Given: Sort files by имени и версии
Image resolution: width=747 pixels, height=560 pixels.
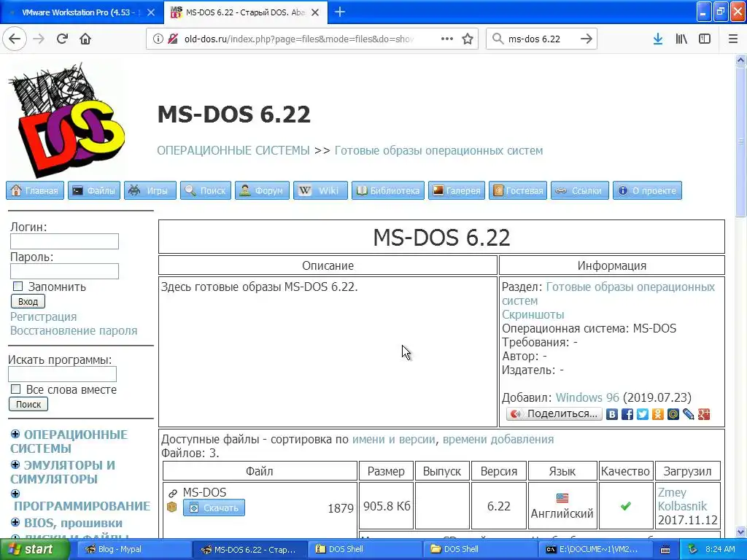Looking at the screenshot, I should (x=393, y=440).
